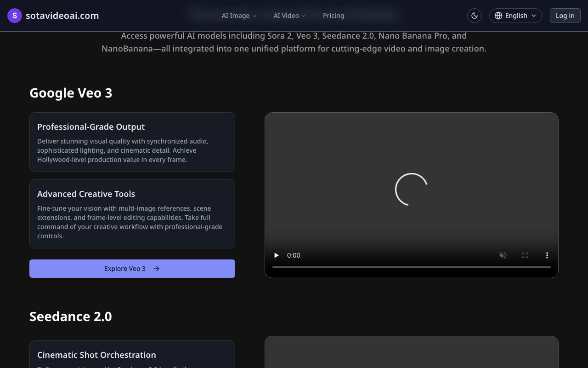
Task: Select the Professional-Grade Output card
Action: 132,142
